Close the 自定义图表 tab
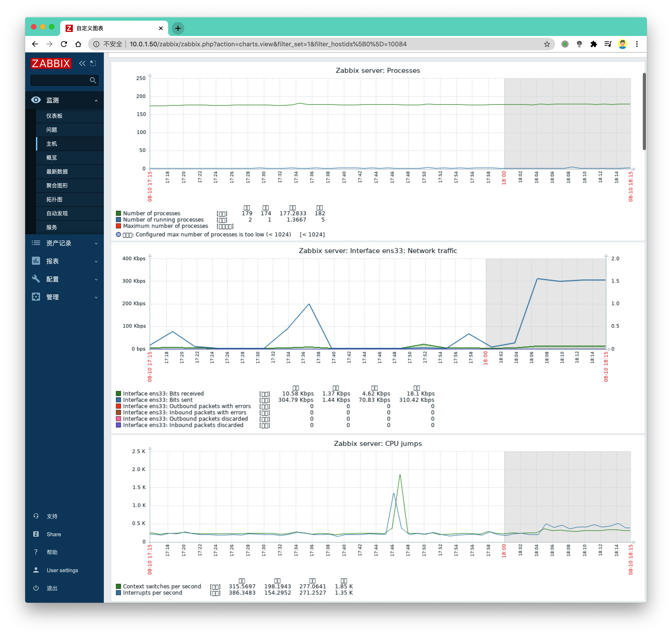This screenshot has height=636, width=672. [x=161, y=28]
